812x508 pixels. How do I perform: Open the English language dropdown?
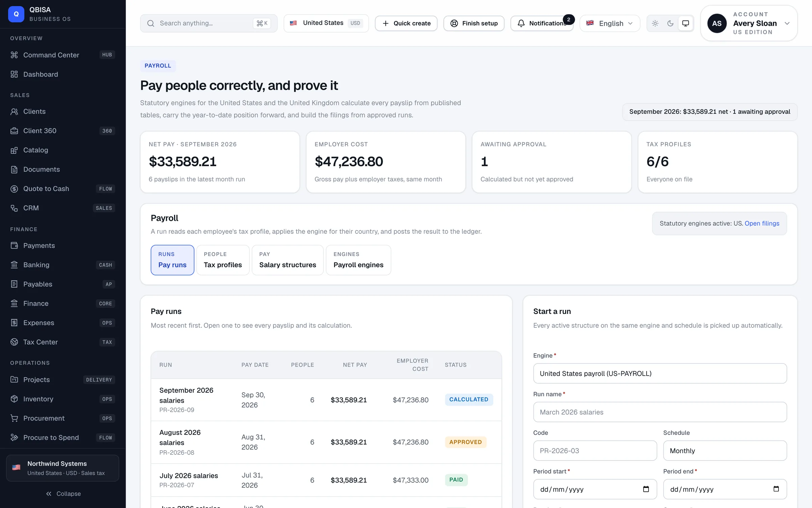pyautogui.click(x=610, y=23)
